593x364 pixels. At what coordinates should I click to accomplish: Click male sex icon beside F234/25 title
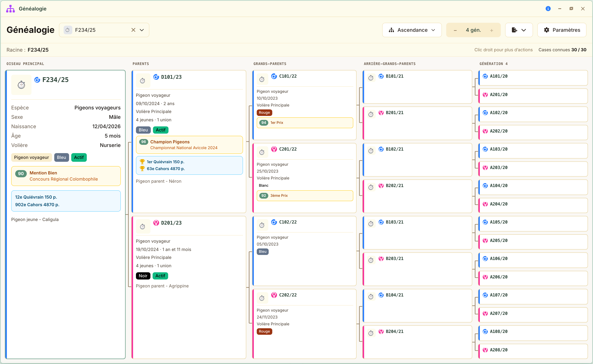point(37,80)
